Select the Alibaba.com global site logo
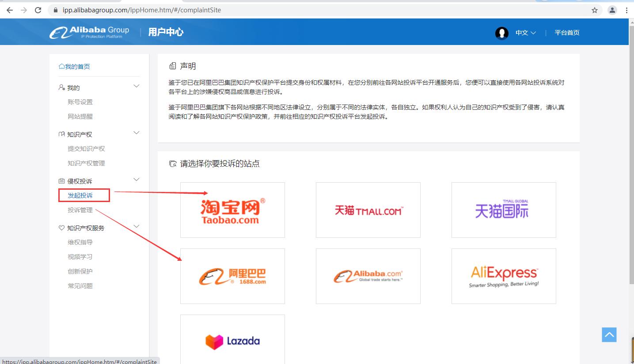Image resolution: width=634 pixels, height=364 pixels. 368,276
